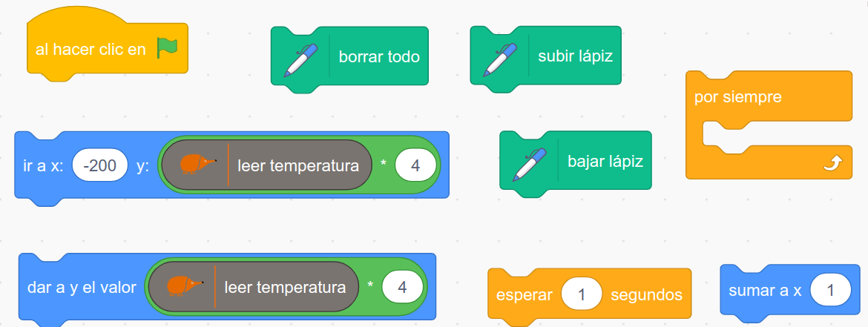Click the -200 x value field
This screenshot has width=868, height=327.
pyautogui.click(x=100, y=165)
